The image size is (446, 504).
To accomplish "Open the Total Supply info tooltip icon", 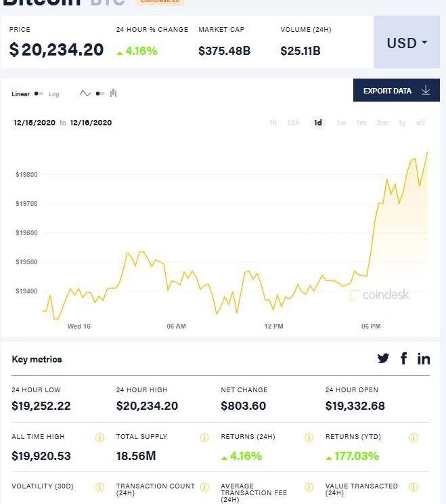I will [204, 438].
